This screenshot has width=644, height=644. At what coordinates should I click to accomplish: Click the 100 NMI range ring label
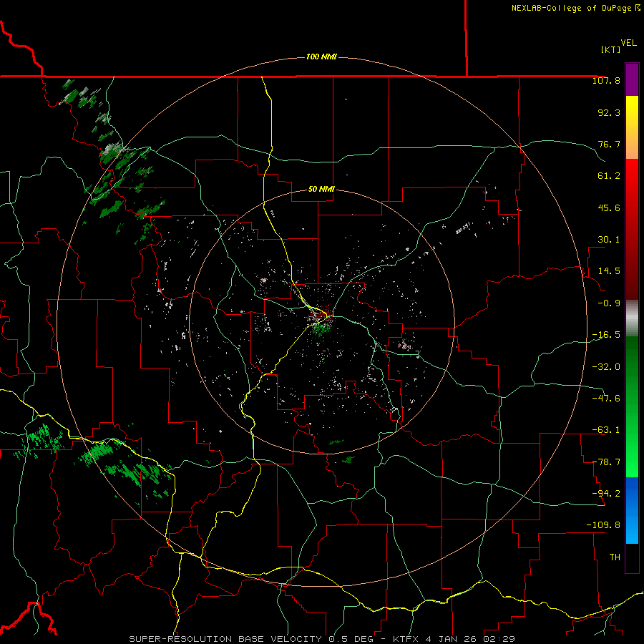321,57
